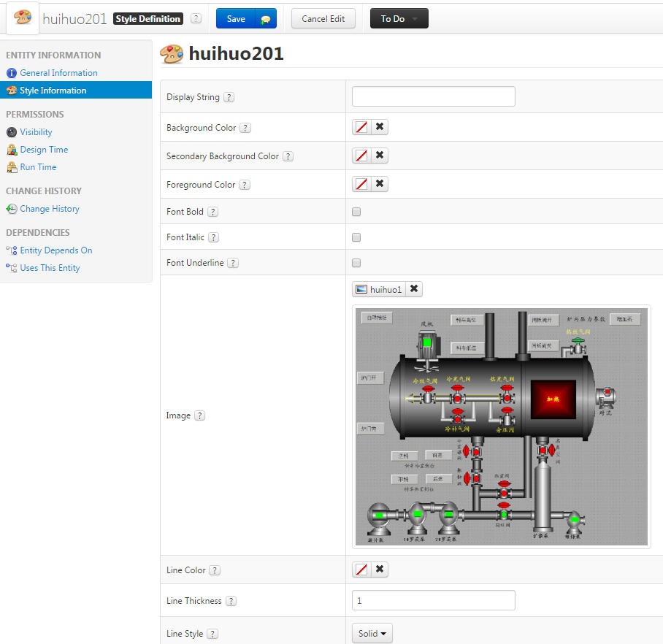Open help for Style Definition header
The height and width of the screenshot is (644, 663).
pos(196,18)
